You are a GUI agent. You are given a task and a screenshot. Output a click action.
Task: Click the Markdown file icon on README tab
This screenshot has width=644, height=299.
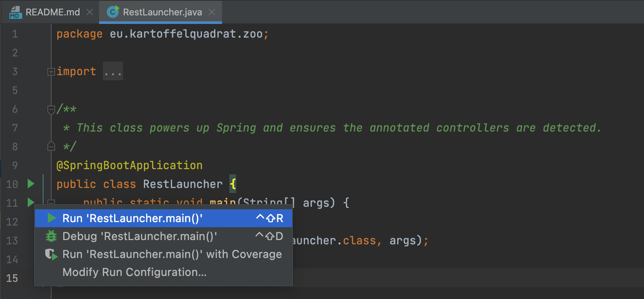coord(15,12)
